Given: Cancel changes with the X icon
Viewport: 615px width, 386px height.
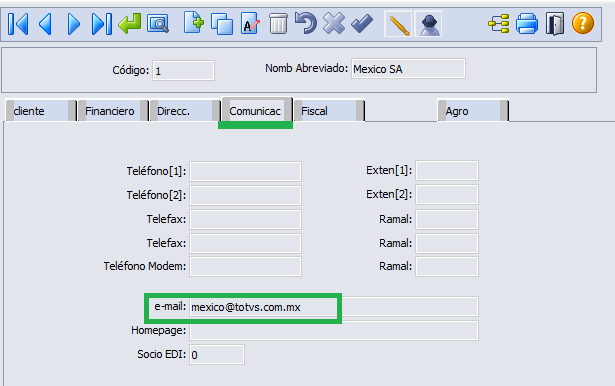Looking at the screenshot, I should click(334, 23).
